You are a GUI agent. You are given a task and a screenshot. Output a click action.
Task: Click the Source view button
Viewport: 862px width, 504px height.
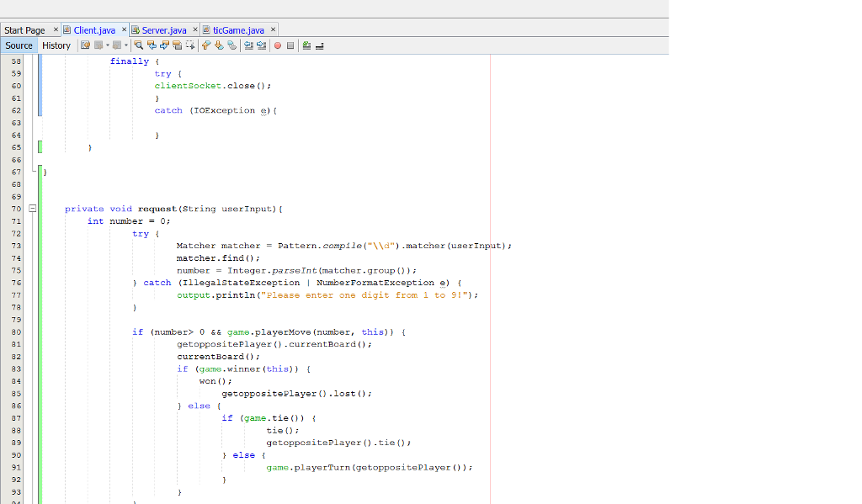tap(19, 45)
